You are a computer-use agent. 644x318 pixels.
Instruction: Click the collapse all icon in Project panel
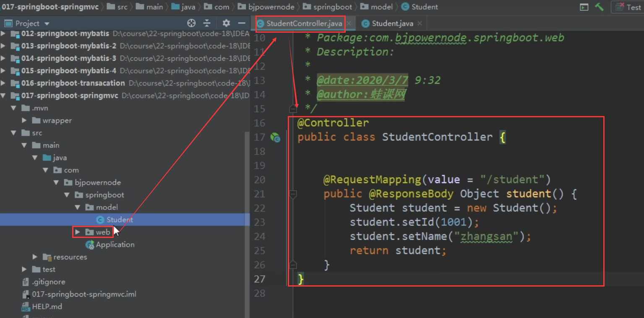[x=207, y=23]
